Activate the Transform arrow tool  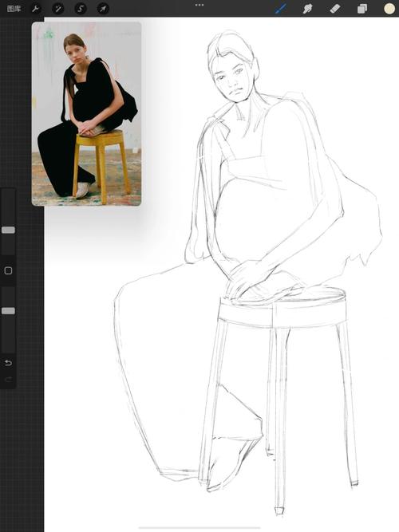pyautogui.click(x=103, y=9)
